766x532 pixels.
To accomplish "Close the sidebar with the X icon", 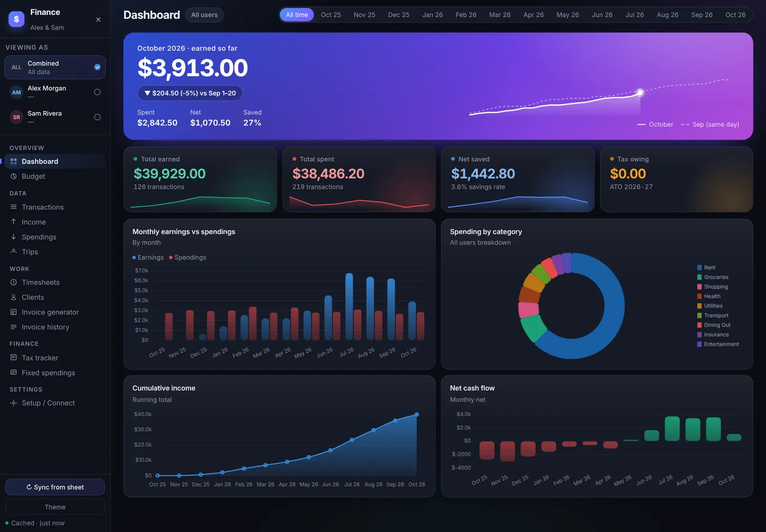I will [x=98, y=20].
